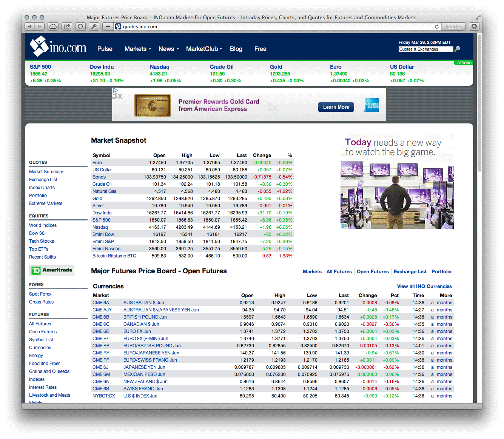This screenshot has width=504, height=439.
Task: Open the Pulse navigation item
Action: point(105,49)
